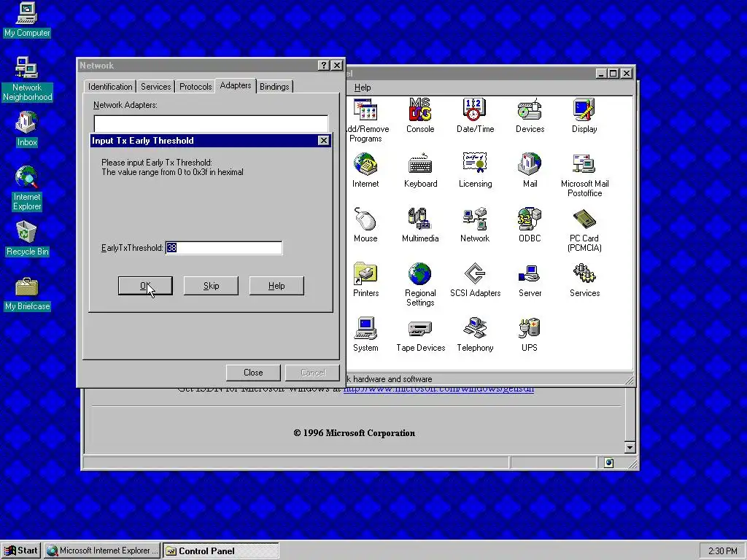This screenshot has height=560, width=747.
Task: Select the My Briefcase desktop icon
Action: tap(27, 295)
